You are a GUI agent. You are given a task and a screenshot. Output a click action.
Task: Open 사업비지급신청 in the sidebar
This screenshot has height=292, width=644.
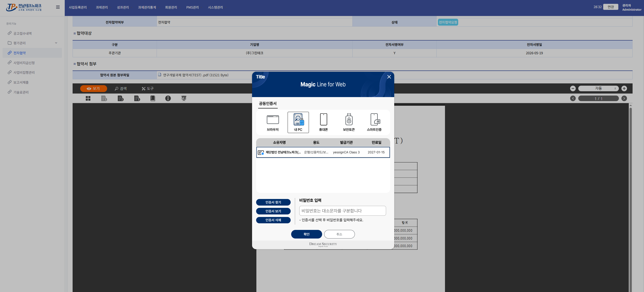click(x=32, y=63)
